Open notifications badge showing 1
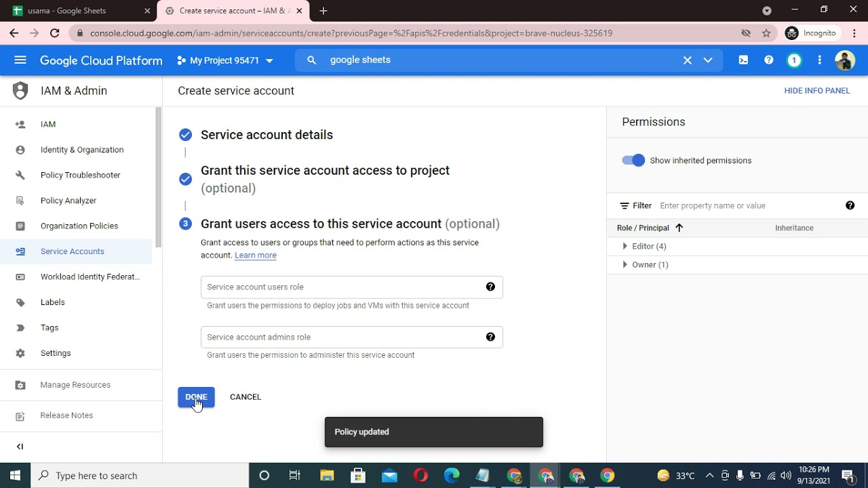Screen dimensions: 868x488 pos(794,60)
